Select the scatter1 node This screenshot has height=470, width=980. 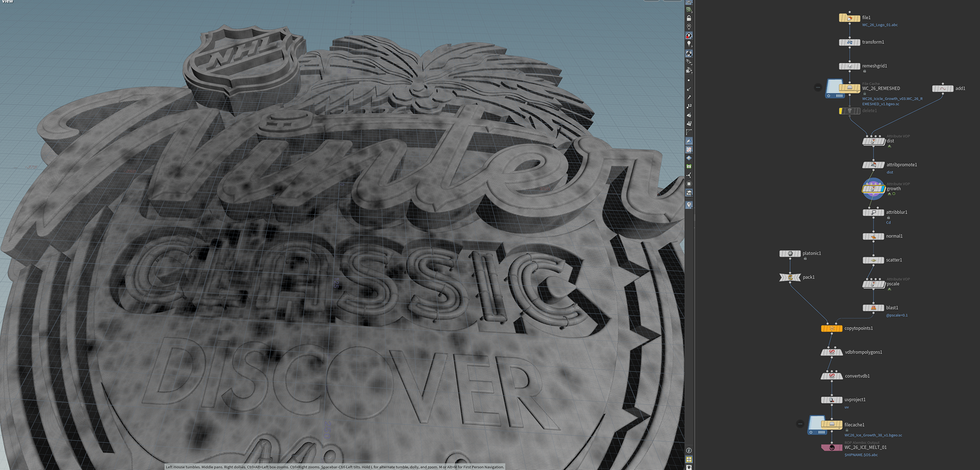pos(873,260)
